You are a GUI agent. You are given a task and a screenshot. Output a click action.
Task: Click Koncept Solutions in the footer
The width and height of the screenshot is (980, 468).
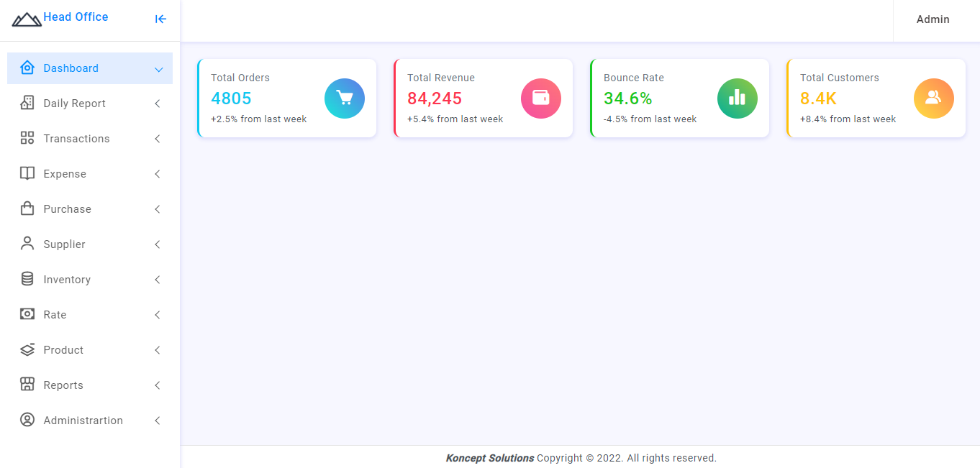pyautogui.click(x=490, y=458)
